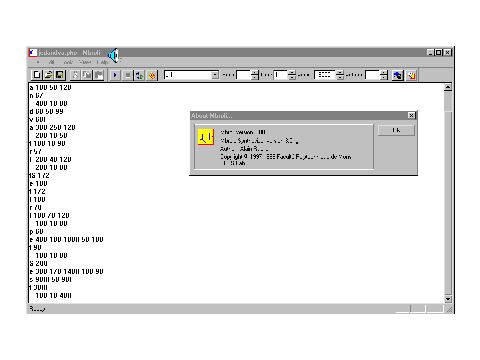Create a new phoneme file
Viewport: 480px width, 360px height.
36,75
